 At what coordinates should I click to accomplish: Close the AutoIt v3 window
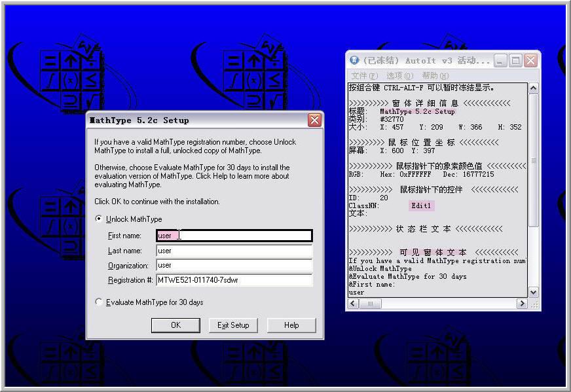530,60
